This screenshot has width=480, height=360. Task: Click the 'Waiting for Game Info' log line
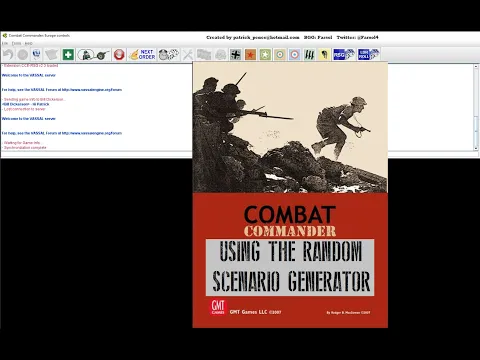pos(21,143)
